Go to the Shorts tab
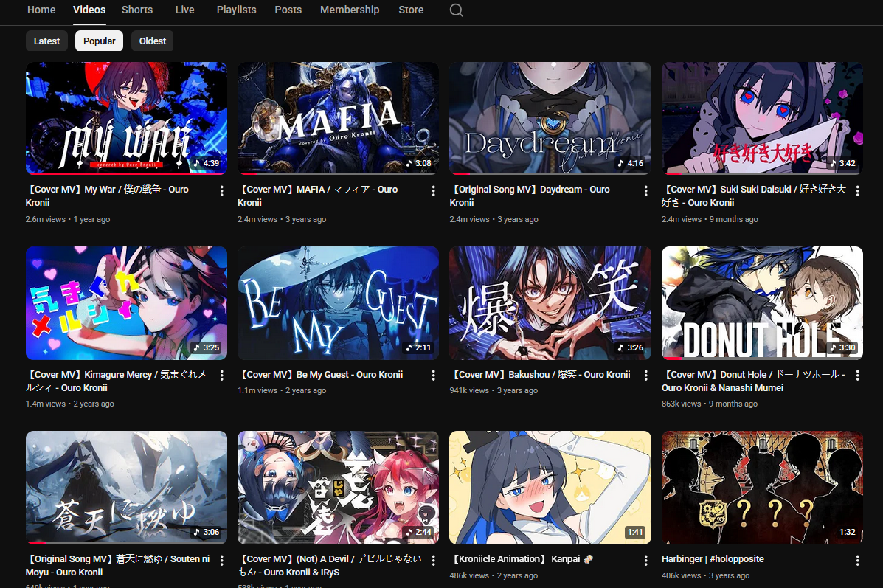883x588 pixels. pos(137,10)
